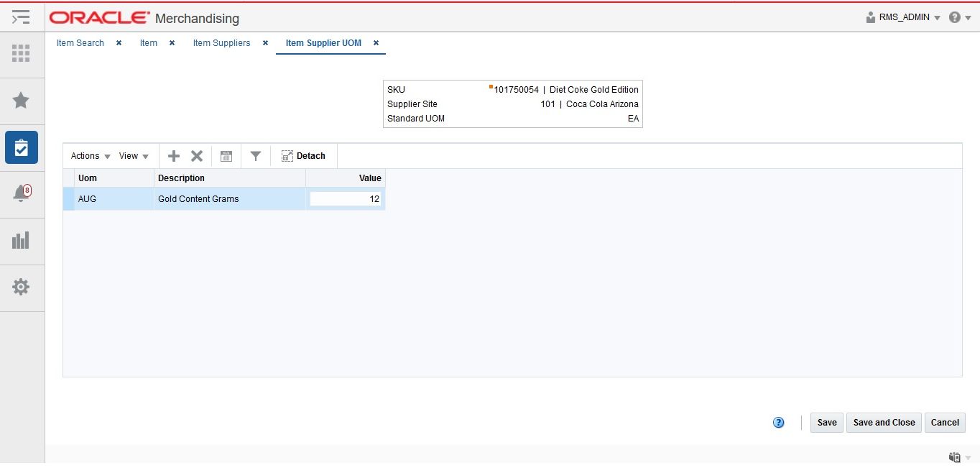980x473 pixels.
Task: Click the Export to Excel icon
Action: pyautogui.click(x=226, y=156)
